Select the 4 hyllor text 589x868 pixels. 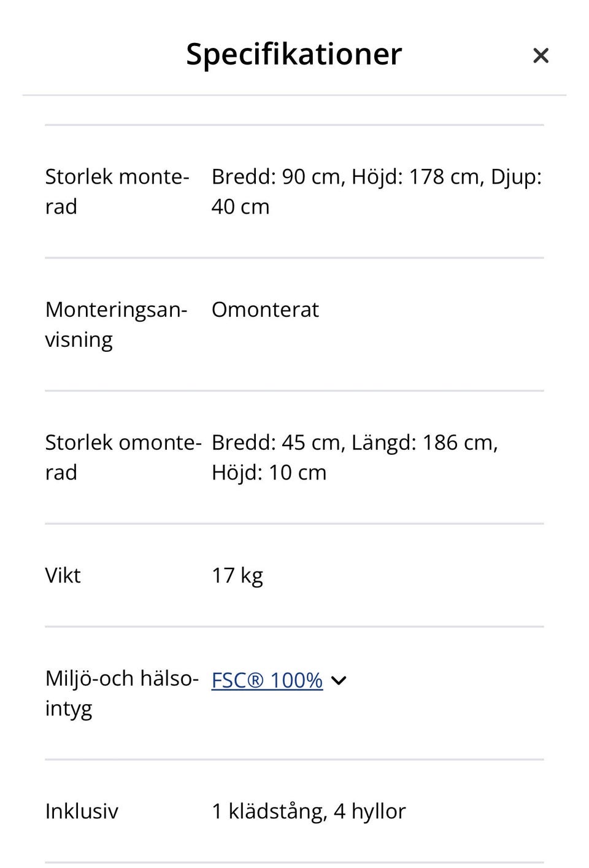(370, 812)
